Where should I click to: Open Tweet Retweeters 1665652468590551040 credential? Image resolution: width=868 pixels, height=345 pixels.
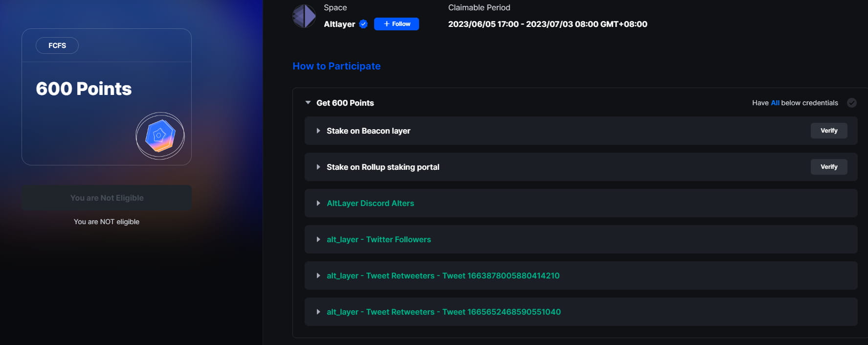click(x=444, y=312)
